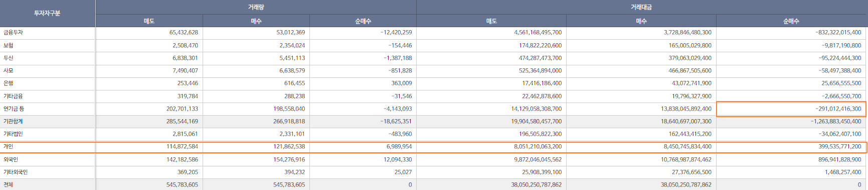This screenshot has width=868, height=190.
Task: Click the 연기금 sell volume 202,701,133
Action: click(x=182, y=109)
